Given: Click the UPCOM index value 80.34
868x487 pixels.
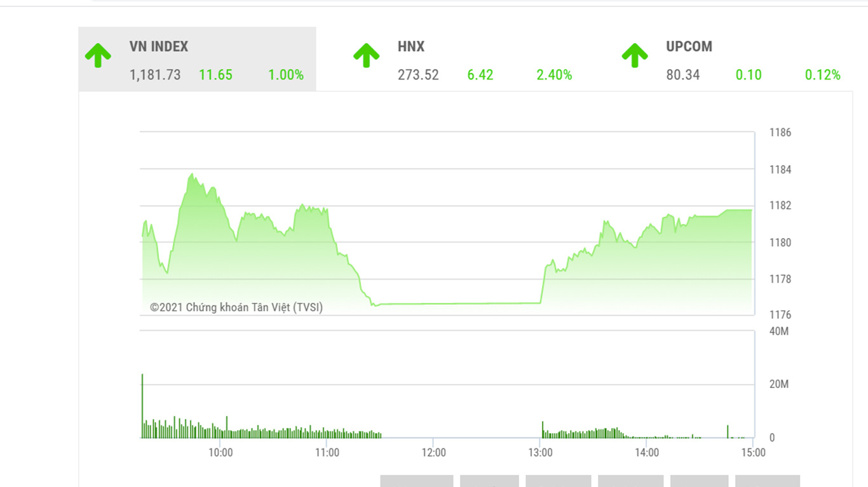Looking at the screenshot, I should click(x=683, y=75).
